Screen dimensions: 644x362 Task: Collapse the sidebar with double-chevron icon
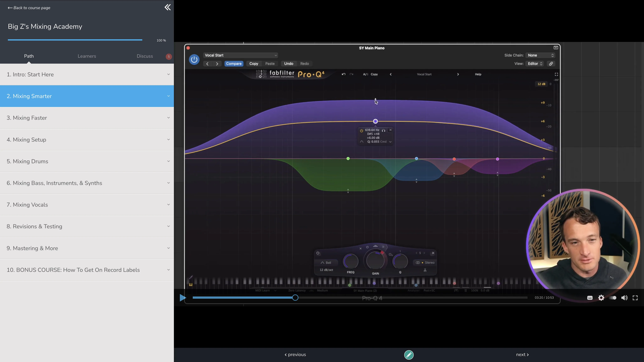coord(167,8)
